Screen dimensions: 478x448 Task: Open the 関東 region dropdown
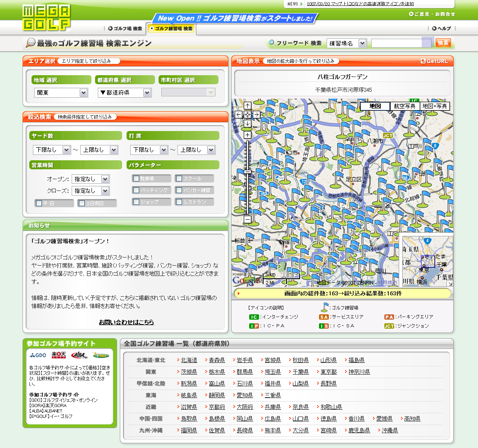61,92
